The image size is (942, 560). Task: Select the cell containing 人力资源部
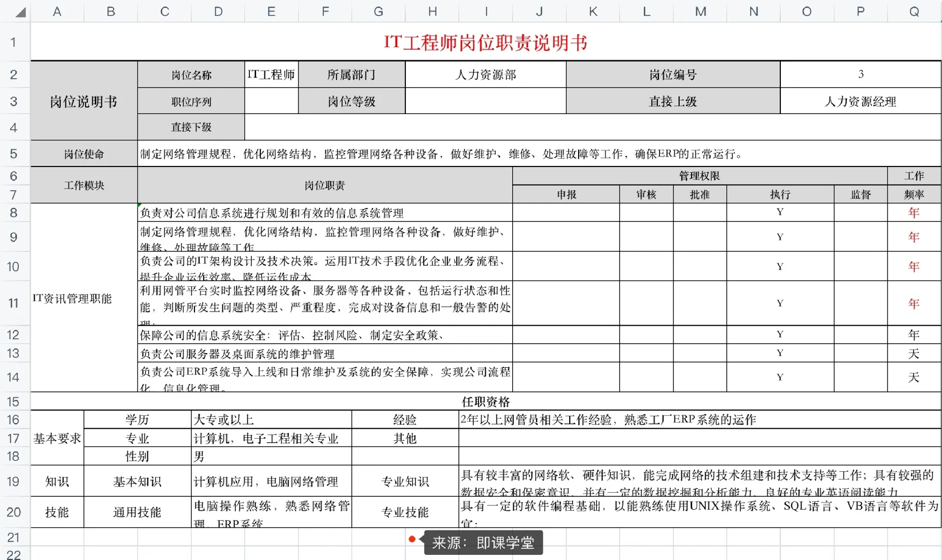485,75
